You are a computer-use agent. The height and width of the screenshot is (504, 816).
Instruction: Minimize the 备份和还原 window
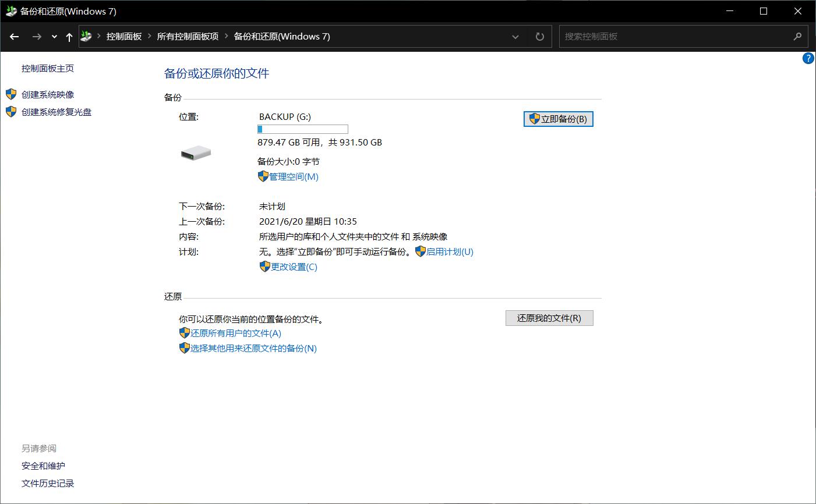[x=729, y=11]
